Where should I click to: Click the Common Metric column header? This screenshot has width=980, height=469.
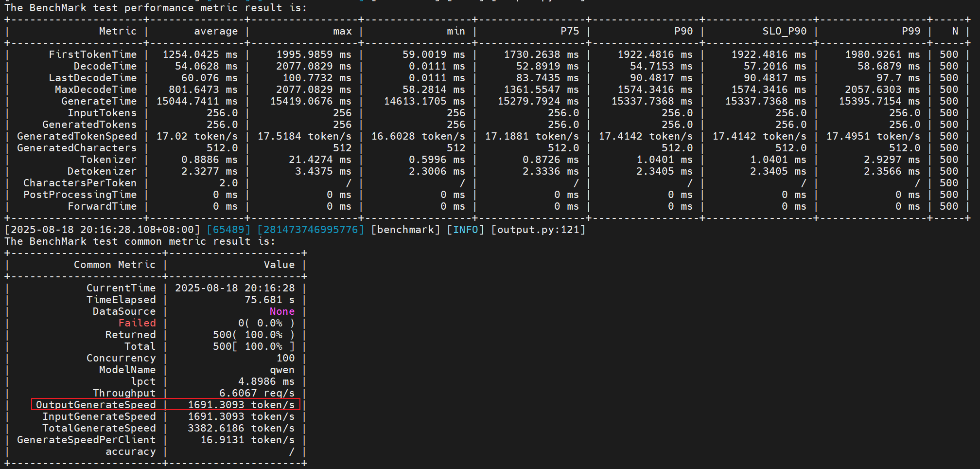pyautogui.click(x=115, y=265)
